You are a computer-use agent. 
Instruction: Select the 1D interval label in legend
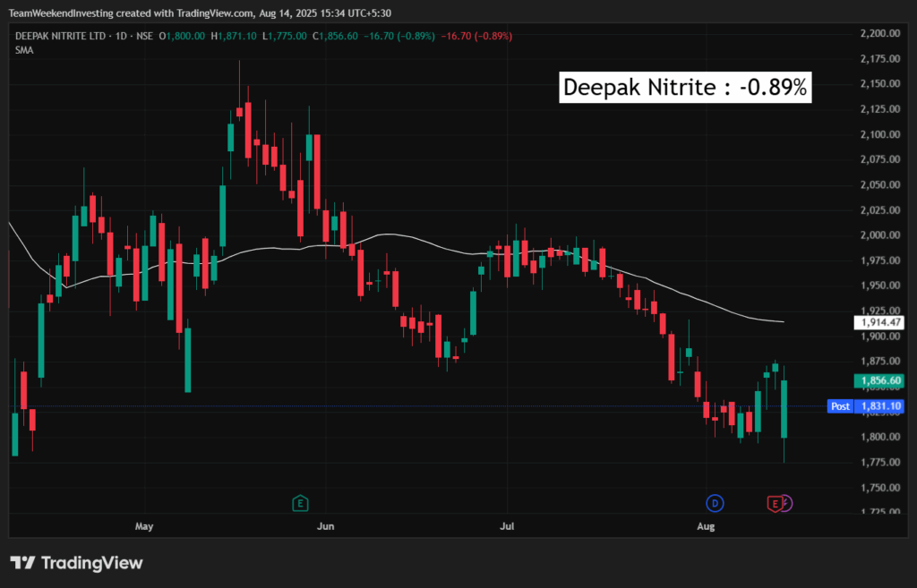point(121,36)
